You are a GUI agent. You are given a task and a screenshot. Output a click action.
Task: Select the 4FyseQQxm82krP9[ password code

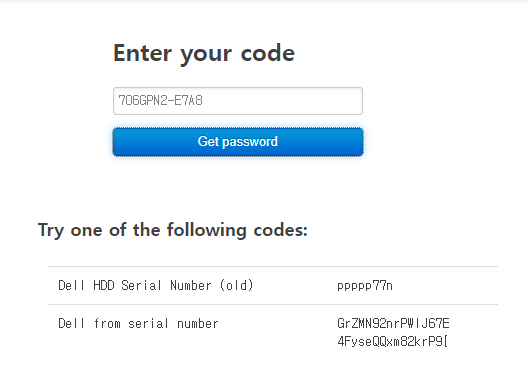(x=393, y=341)
